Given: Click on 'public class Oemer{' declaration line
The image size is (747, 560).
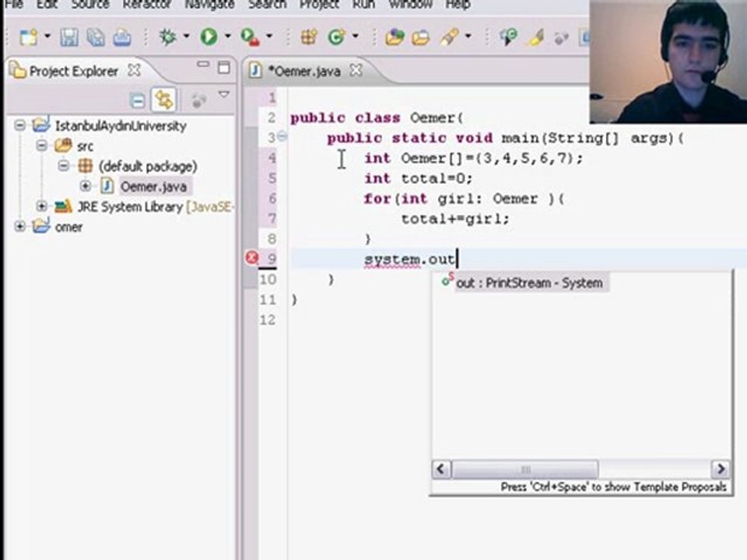Looking at the screenshot, I should [x=377, y=118].
